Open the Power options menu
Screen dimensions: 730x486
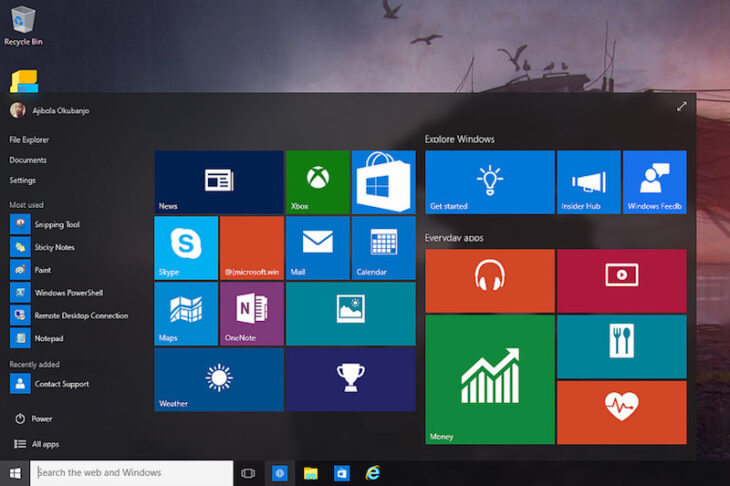41,419
